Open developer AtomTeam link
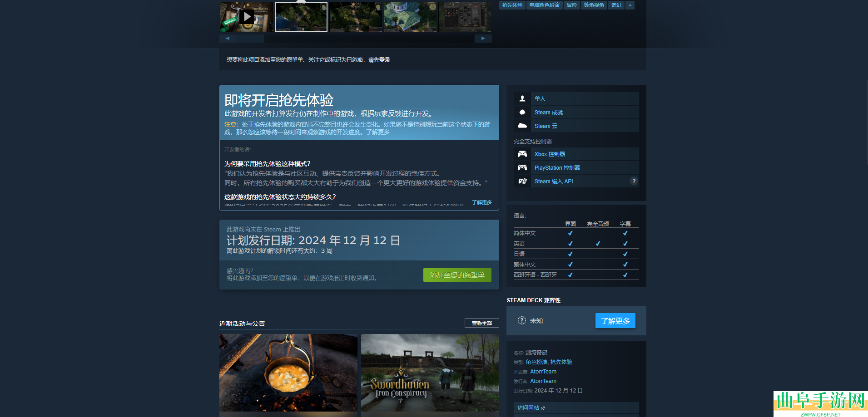 point(543,372)
